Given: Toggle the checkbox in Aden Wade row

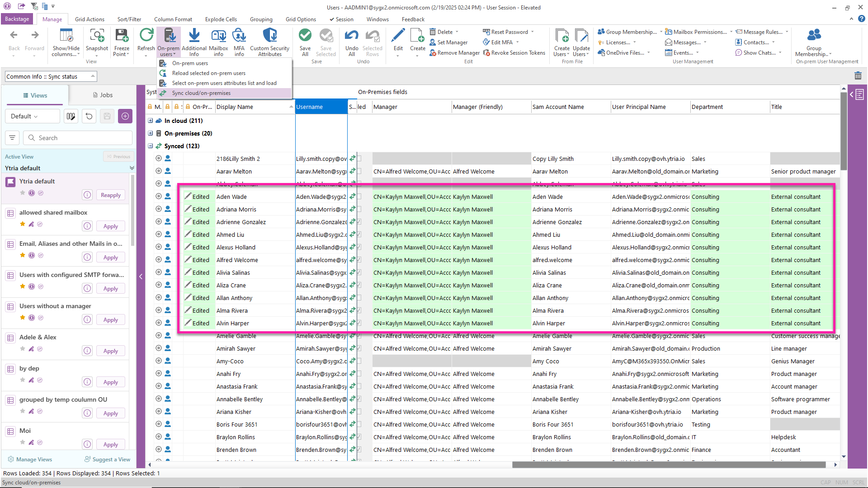Looking at the screenshot, I should pyautogui.click(x=359, y=197).
